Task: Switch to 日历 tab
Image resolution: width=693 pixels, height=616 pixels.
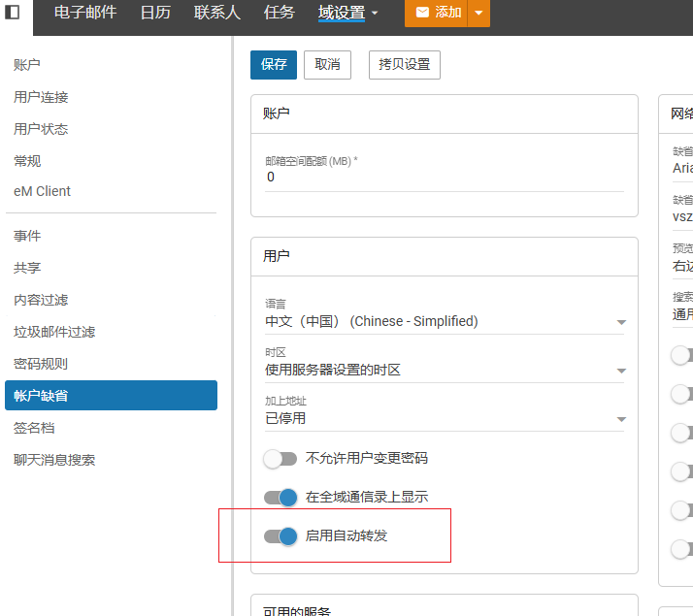Action: (x=155, y=12)
